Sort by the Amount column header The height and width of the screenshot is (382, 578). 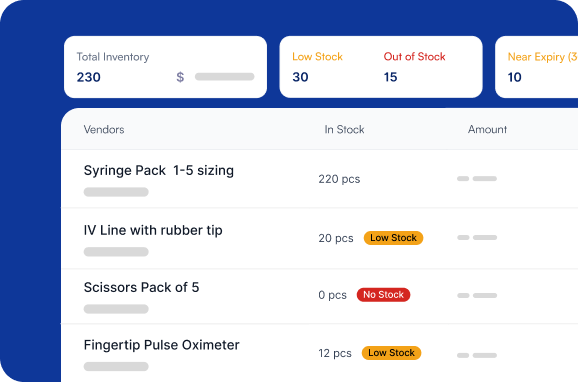(487, 129)
